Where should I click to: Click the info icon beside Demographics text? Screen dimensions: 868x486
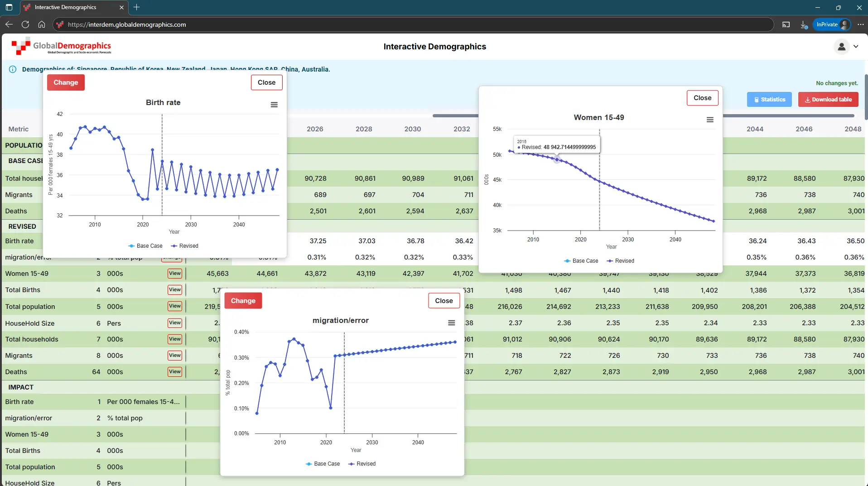click(13, 69)
